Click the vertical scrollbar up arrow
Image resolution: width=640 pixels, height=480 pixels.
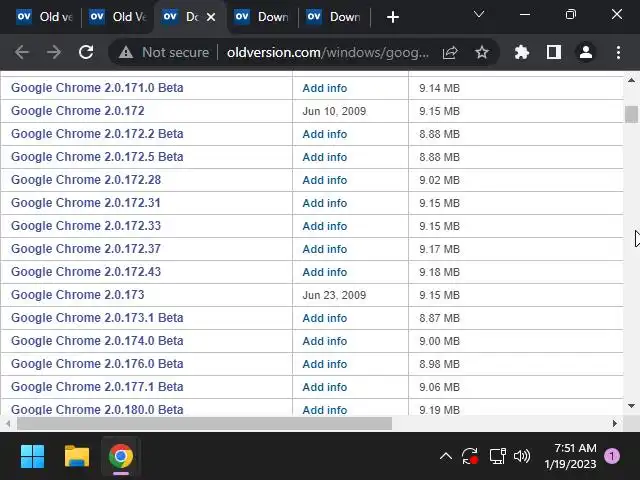point(631,80)
